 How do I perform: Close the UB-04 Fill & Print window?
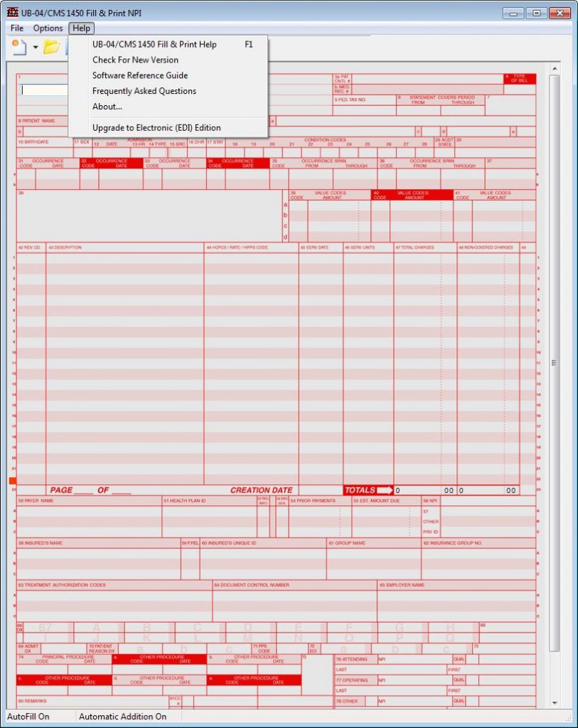(x=560, y=13)
